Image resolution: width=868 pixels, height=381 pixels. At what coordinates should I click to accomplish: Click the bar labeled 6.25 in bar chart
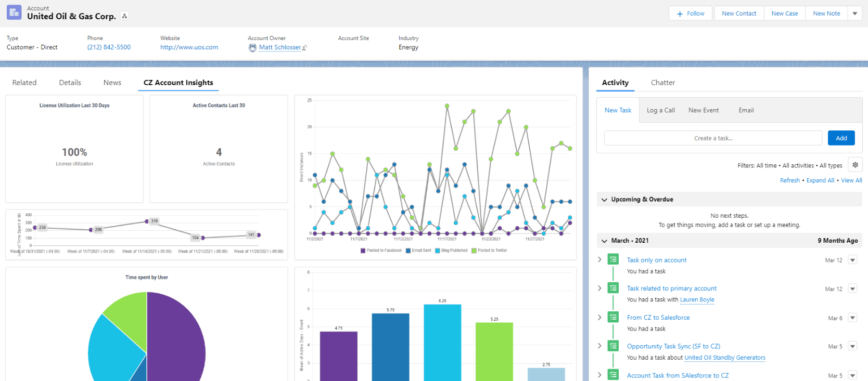point(442,343)
